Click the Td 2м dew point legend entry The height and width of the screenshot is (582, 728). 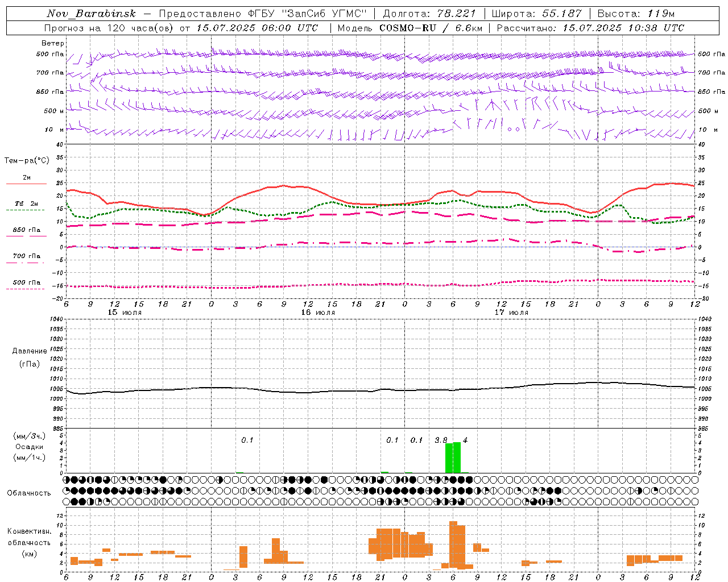point(26,206)
